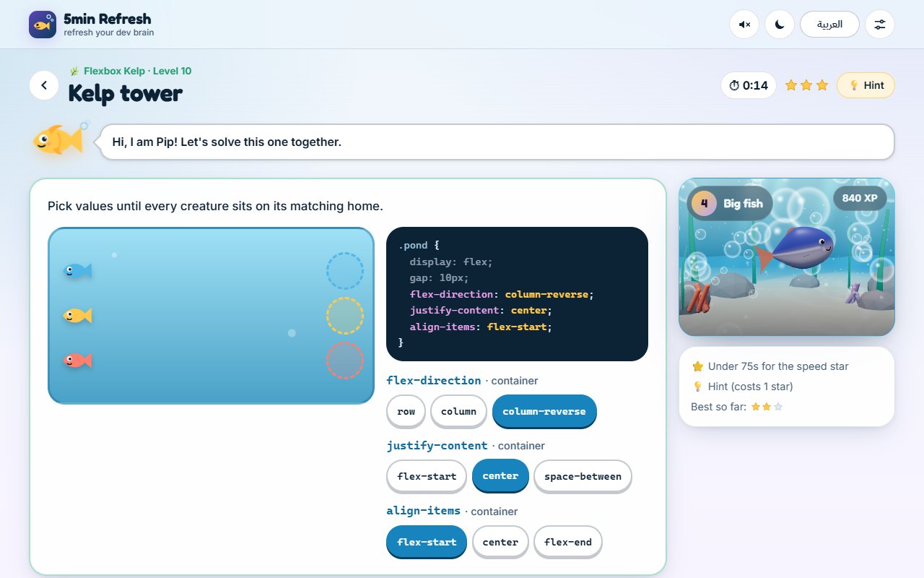Click the yellow fish in the pond
Screen dimensions: 924x578
[77, 316]
